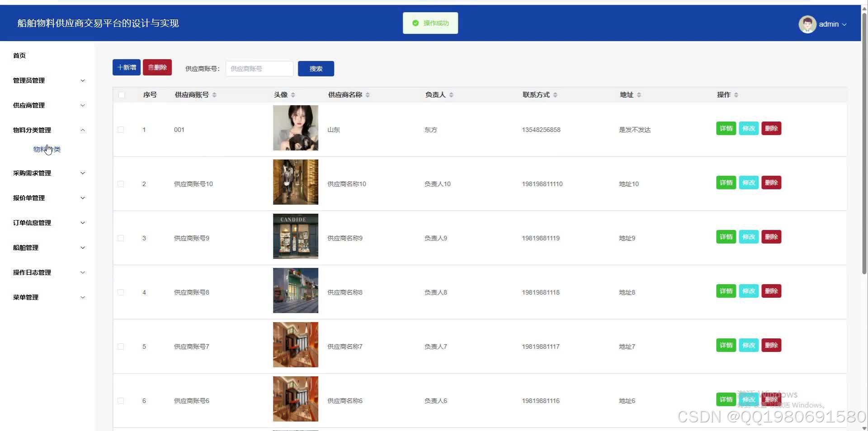This screenshot has height=431, width=868.
Task: Open the 首页 menu item
Action: pyautogui.click(x=19, y=55)
